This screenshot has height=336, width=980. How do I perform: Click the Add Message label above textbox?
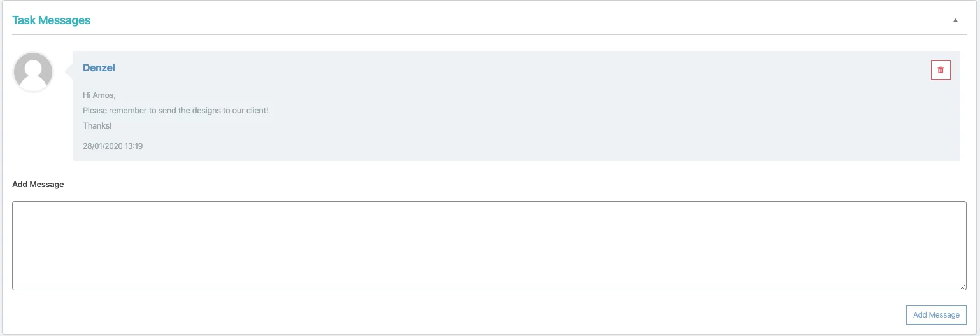pos(38,185)
